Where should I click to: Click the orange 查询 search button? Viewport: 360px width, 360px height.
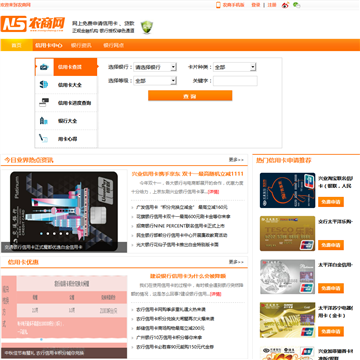pos(190,96)
